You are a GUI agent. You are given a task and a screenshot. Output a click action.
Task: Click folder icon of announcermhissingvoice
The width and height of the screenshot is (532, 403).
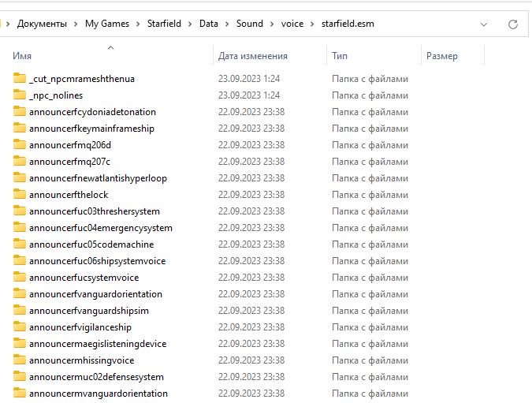pyautogui.click(x=20, y=360)
